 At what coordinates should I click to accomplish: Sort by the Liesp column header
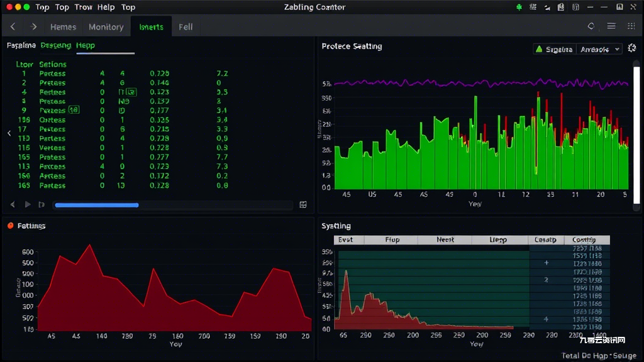[499, 239]
